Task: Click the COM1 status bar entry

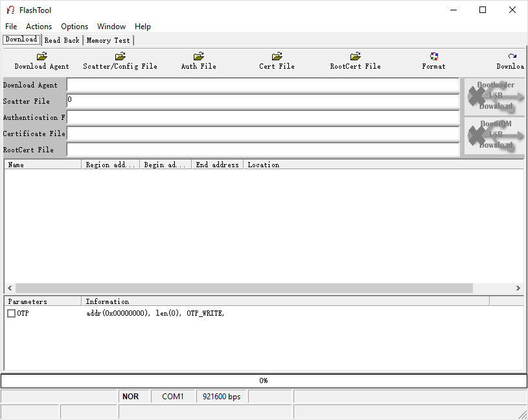Action: (173, 397)
